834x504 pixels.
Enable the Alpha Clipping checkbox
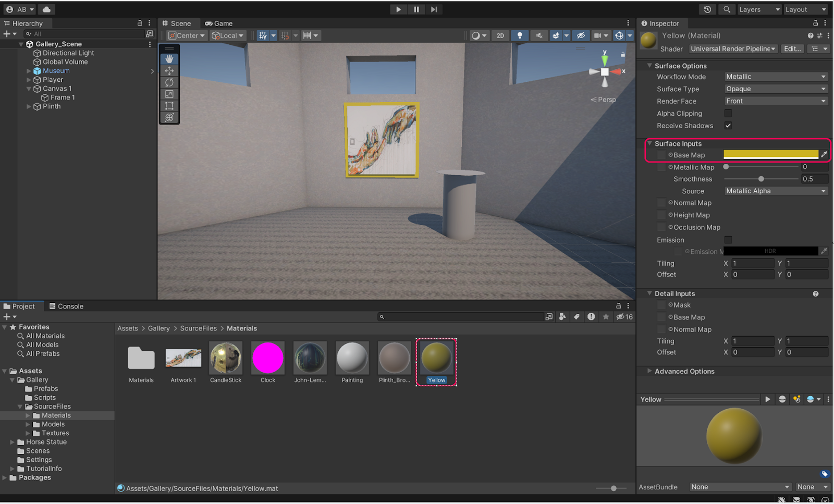pyautogui.click(x=728, y=114)
